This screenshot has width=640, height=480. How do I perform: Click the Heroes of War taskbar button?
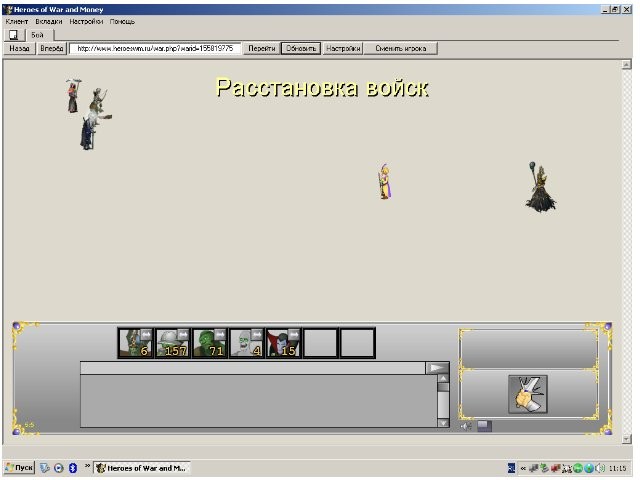pyautogui.click(x=142, y=468)
